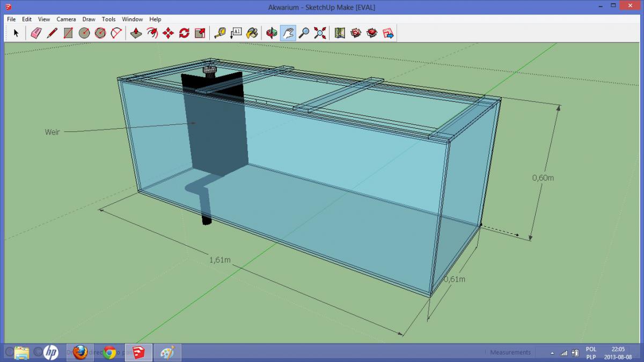Select the Rotate tool

(184, 33)
